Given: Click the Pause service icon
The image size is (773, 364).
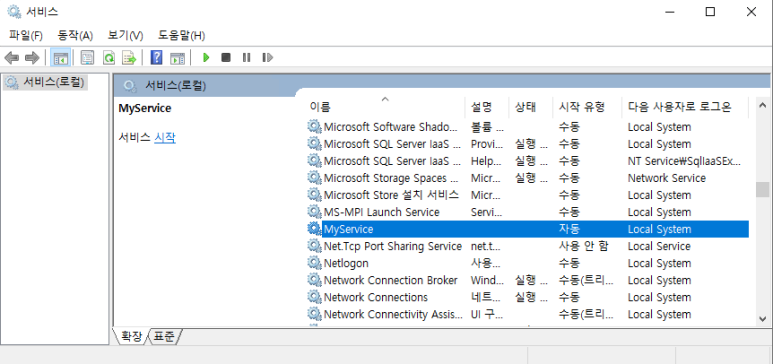Looking at the screenshot, I should [246, 58].
